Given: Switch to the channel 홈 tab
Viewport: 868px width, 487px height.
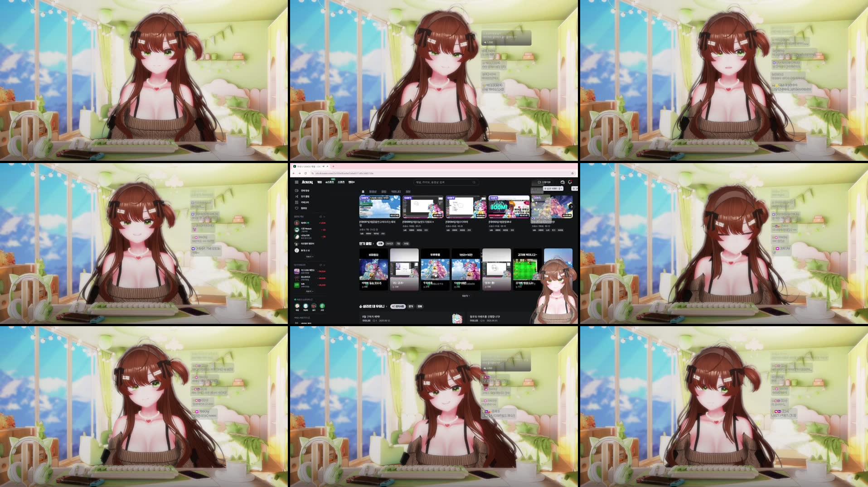Looking at the screenshot, I should (x=363, y=192).
